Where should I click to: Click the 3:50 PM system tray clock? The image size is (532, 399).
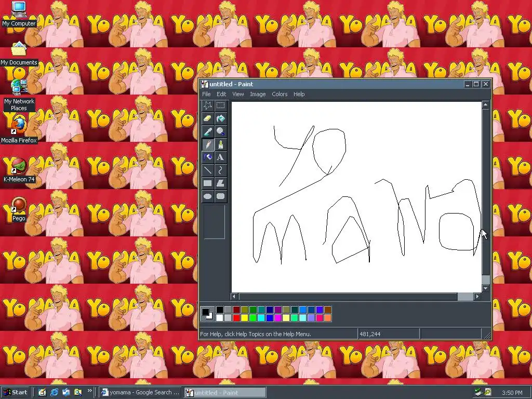pyautogui.click(x=512, y=393)
